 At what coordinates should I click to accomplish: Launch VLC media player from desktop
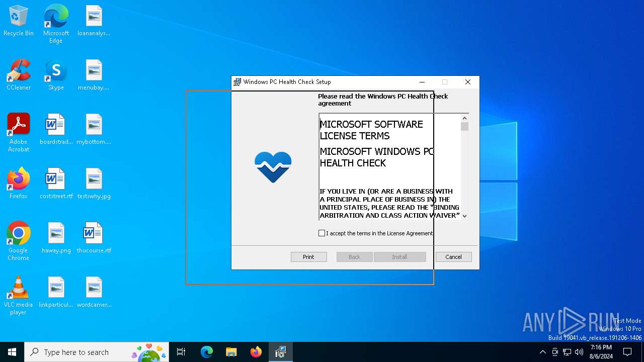click(19, 296)
